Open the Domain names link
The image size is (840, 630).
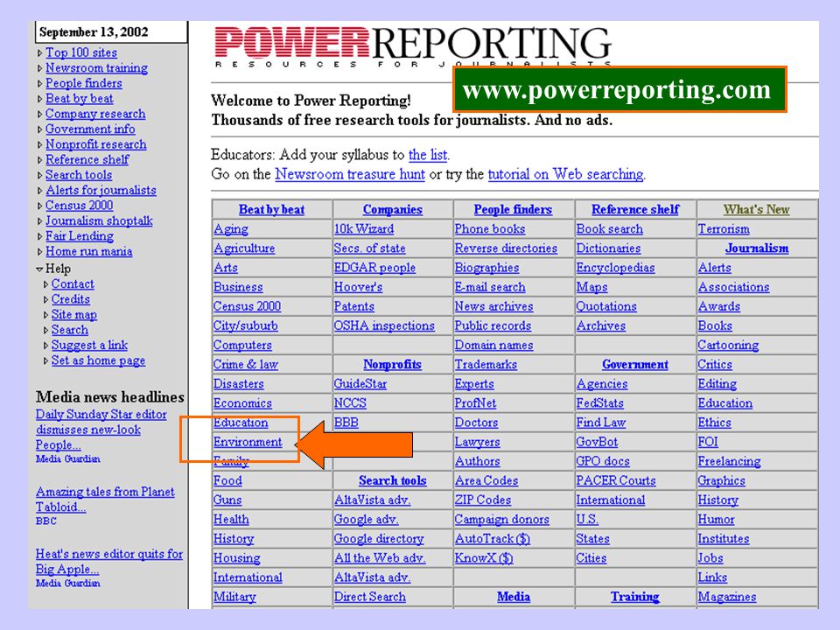click(493, 346)
